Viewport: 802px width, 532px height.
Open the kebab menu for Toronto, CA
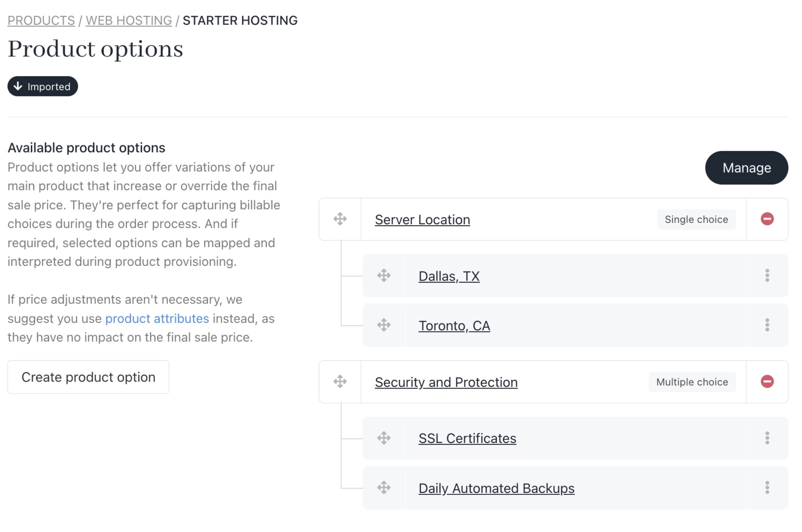coord(767,325)
